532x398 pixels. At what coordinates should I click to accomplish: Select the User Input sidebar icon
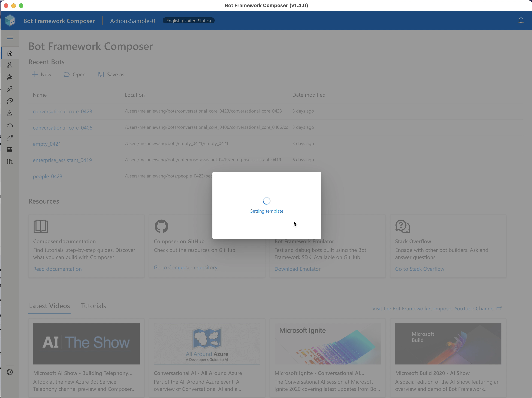10,89
